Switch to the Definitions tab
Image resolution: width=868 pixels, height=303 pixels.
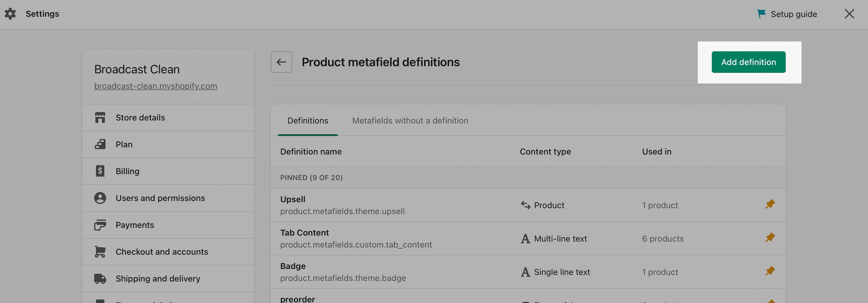coord(307,121)
